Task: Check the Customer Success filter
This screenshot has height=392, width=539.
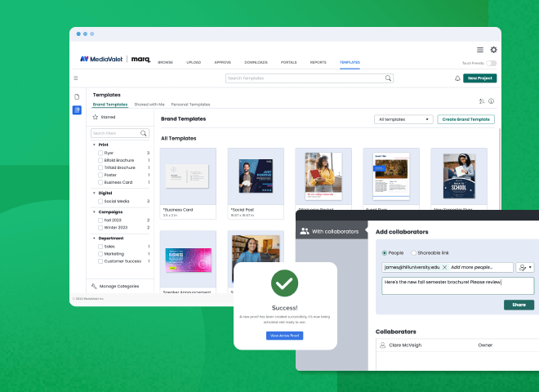Action: (x=100, y=261)
